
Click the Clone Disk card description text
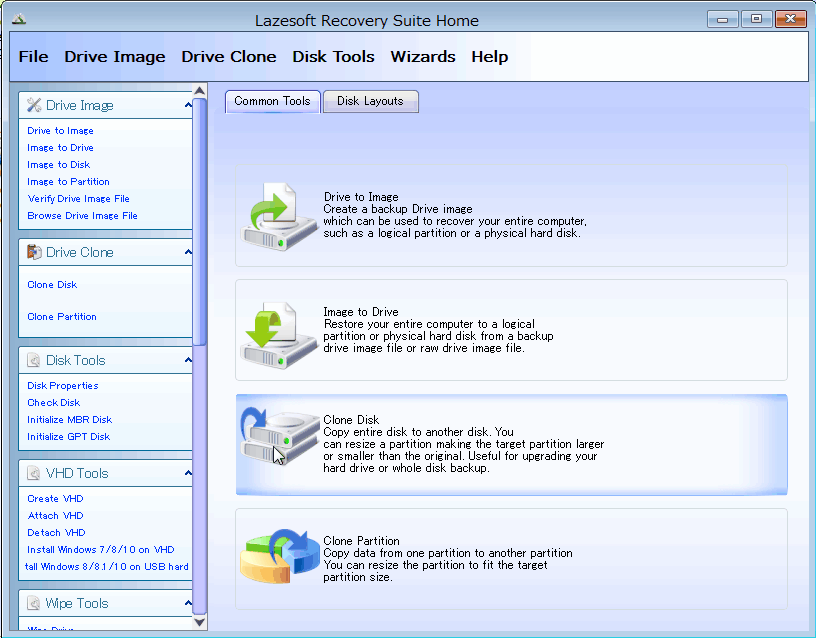pyautogui.click(x=464, y=444)
